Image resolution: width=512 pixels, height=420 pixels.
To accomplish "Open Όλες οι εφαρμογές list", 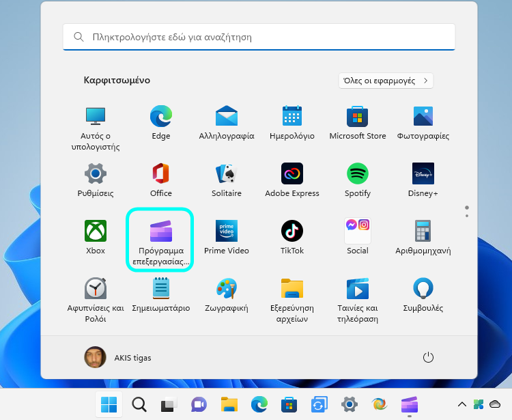I will pyautogui.click(x=386, y=81).
